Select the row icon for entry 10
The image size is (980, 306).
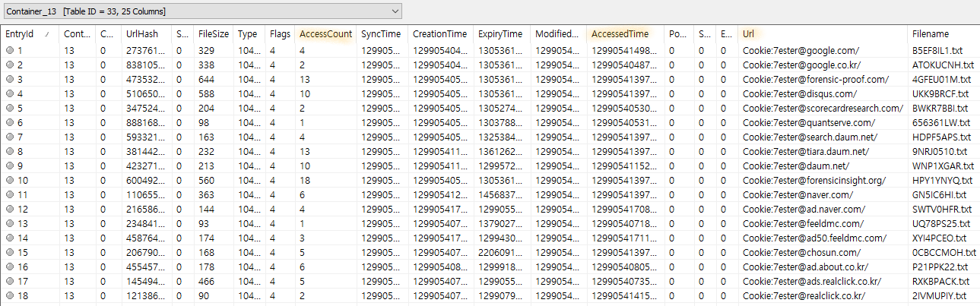pos(9,180)
